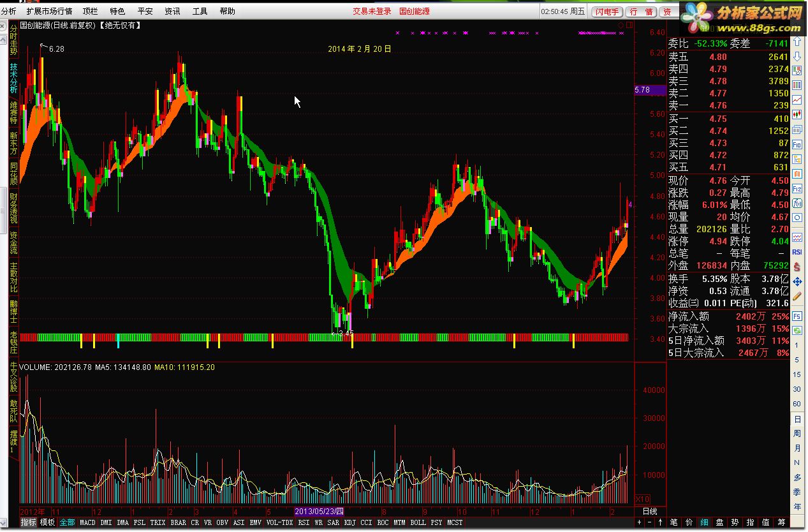Click the RSI icon in right toolbar

point(797,252)
